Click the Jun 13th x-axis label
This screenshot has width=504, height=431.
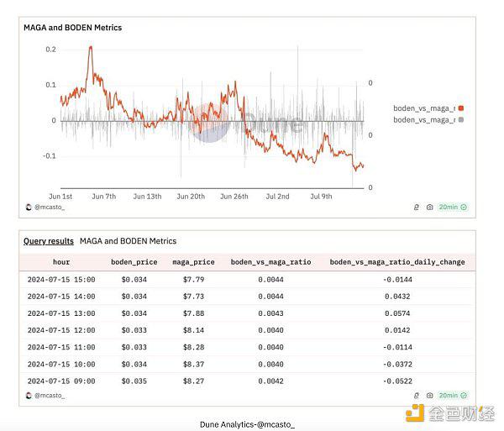147,197
